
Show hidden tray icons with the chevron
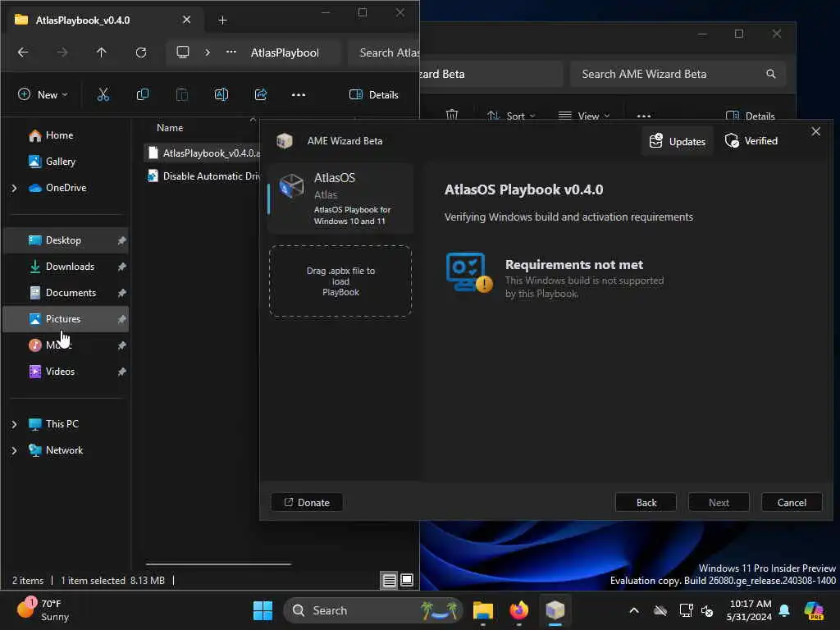point(634,610)
